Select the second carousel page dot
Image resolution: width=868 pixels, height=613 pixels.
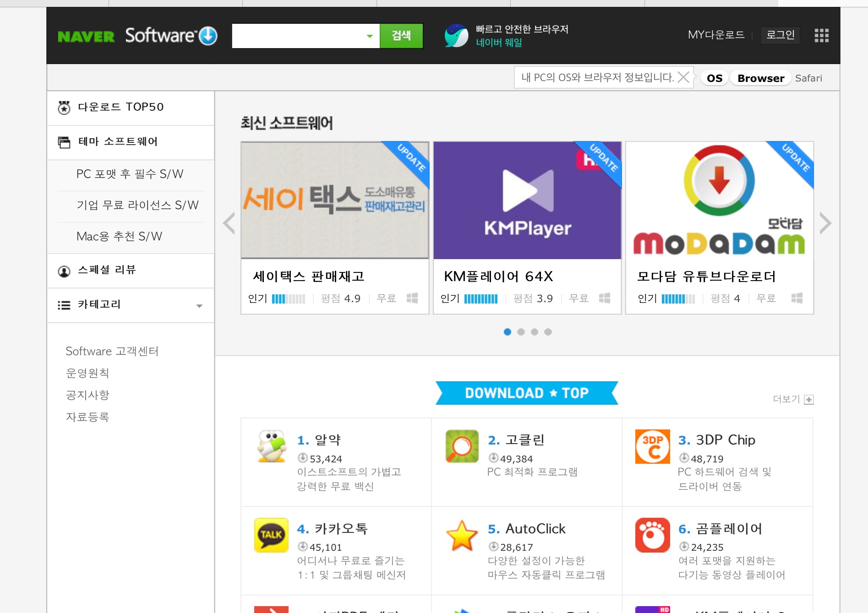pos(521,332)
